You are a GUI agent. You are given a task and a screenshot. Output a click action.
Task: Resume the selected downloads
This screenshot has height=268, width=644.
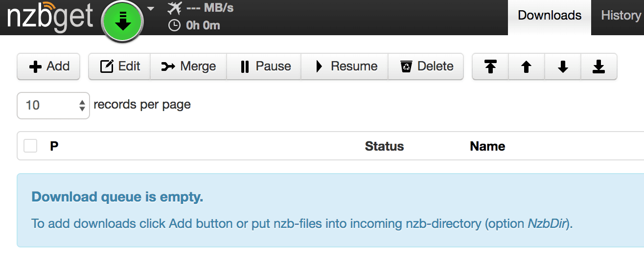[x=345, y=67]
